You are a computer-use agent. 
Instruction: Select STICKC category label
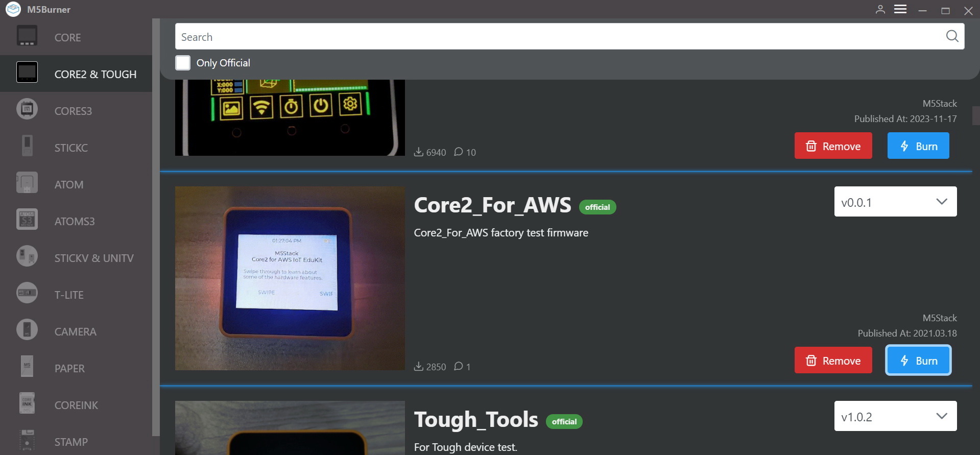click(71, 148)
